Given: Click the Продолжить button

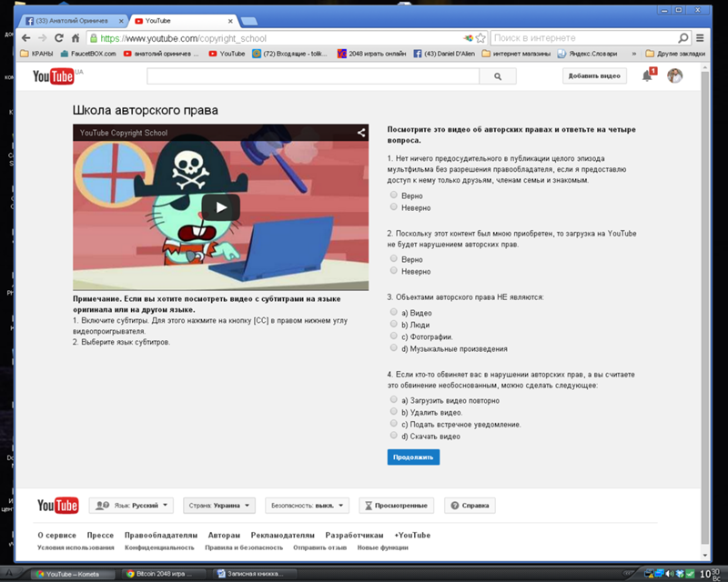Looking at the screenshot, I should pyautogui.click(x=413, y=457).
